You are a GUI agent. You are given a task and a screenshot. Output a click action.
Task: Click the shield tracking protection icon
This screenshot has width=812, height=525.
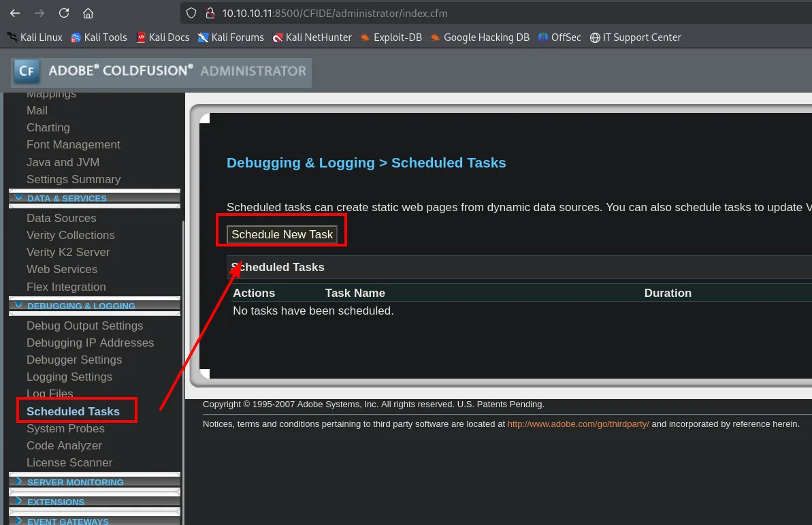191,13
